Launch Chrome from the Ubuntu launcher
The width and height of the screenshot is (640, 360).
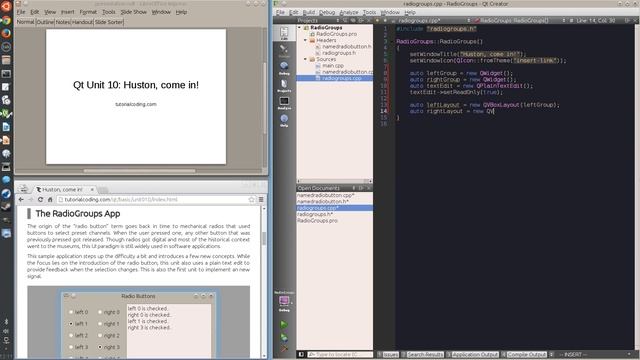(6, 20)
